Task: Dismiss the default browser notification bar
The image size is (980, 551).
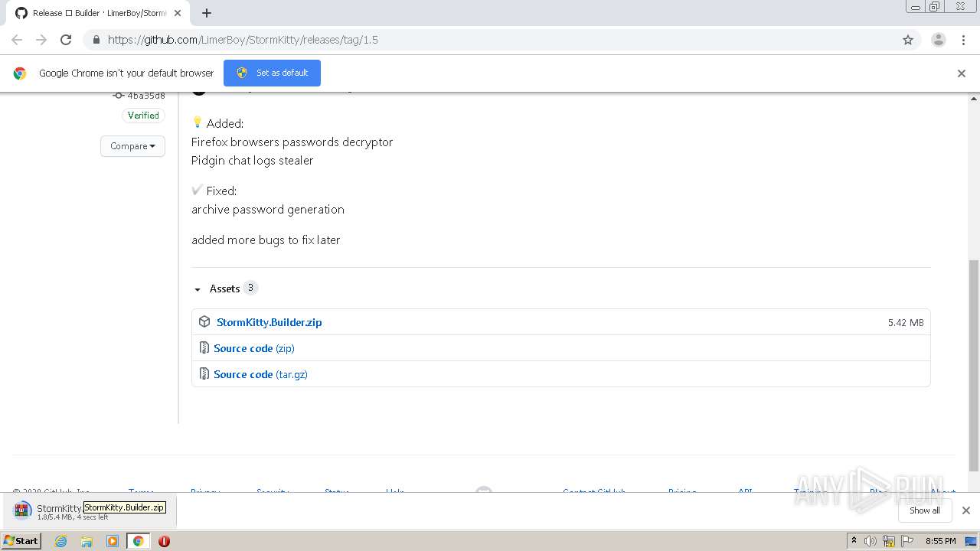Action: click(x=962, y=73)
